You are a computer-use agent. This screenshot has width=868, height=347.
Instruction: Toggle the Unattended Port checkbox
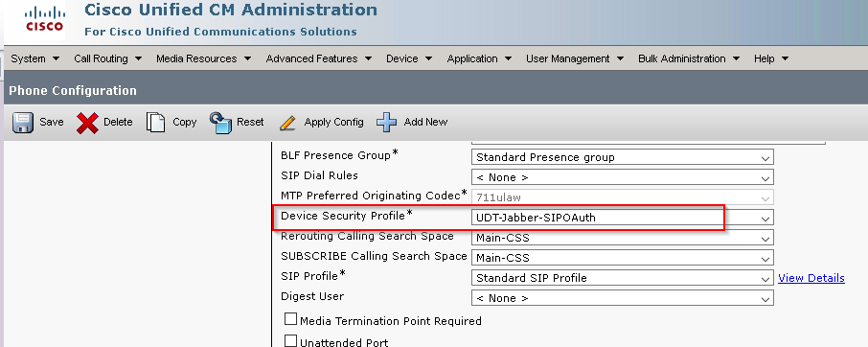tap(290, 341)
